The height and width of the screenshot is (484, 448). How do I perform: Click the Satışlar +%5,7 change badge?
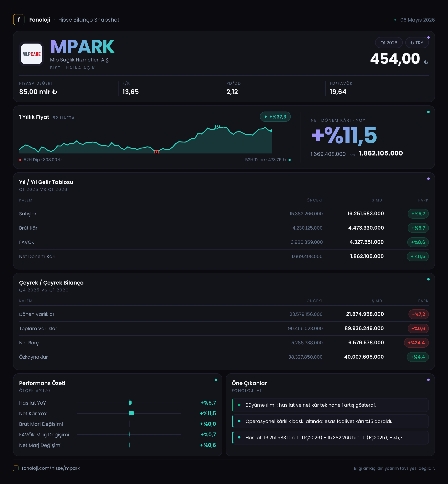pos(418,214)
